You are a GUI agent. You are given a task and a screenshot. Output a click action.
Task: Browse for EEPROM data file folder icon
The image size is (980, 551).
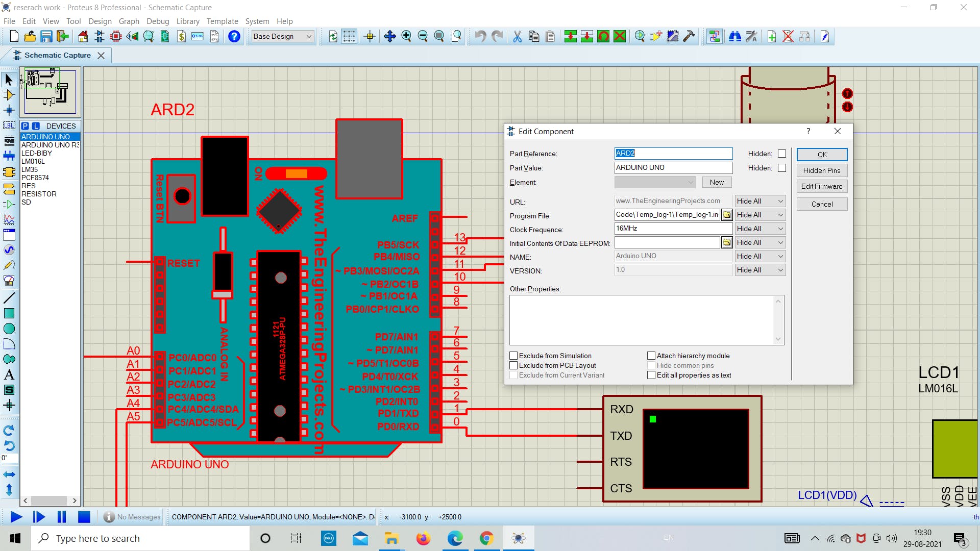pyautogui.click(x=727, y=242)
